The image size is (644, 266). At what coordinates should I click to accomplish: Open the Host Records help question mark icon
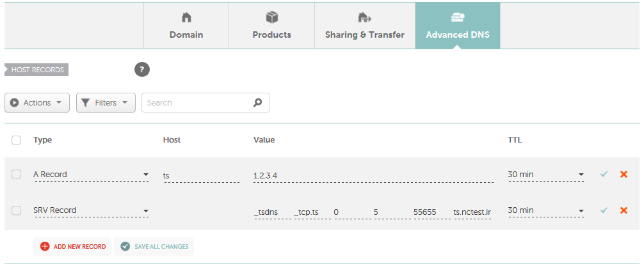(142, 69)
